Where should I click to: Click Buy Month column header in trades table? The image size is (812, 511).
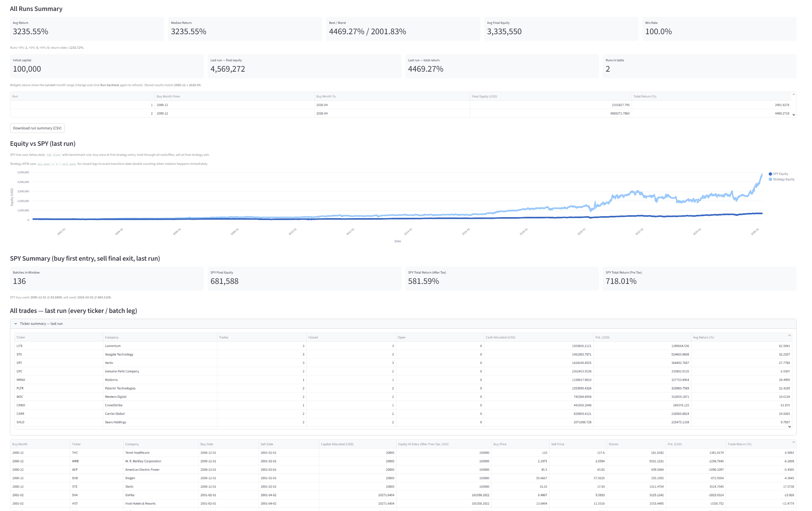(20, 444)
